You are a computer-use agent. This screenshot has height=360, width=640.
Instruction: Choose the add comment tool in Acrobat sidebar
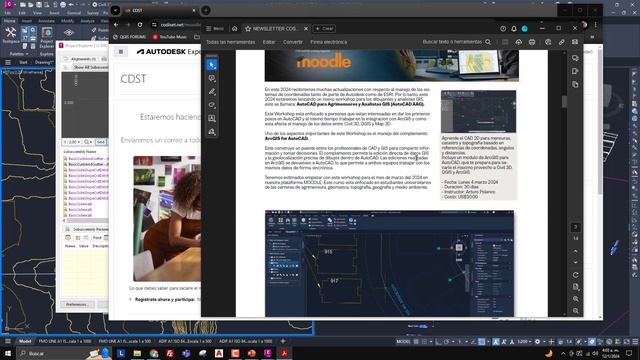[212, 78]
